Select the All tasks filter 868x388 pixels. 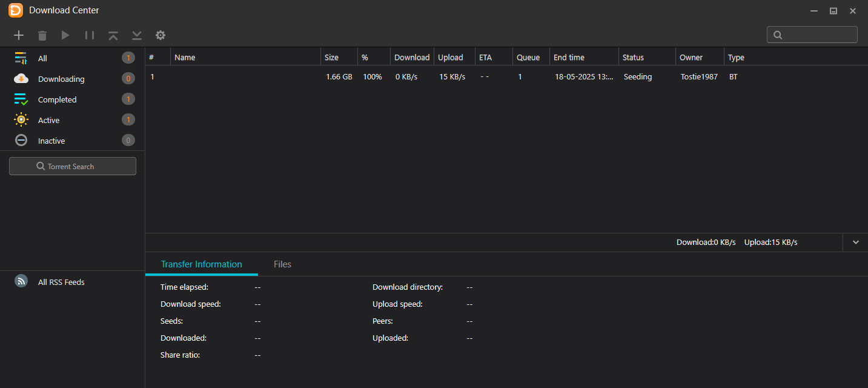tap(73, 58)
